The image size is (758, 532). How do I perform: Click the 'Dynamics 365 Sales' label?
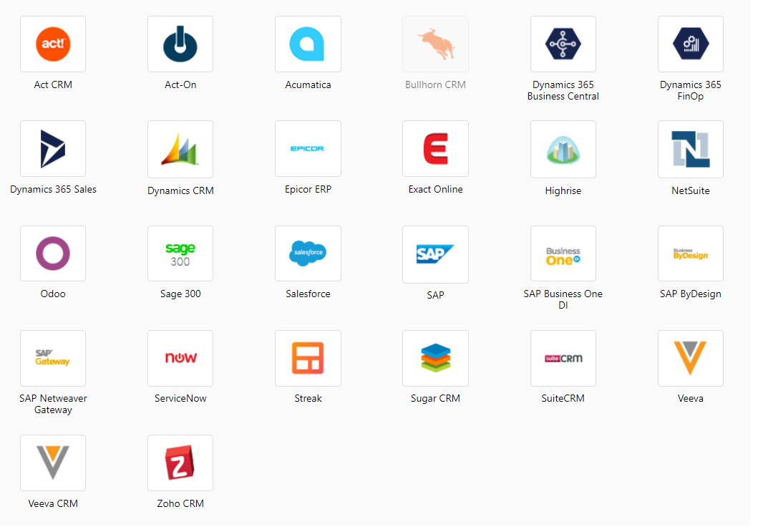pos(53,189)
